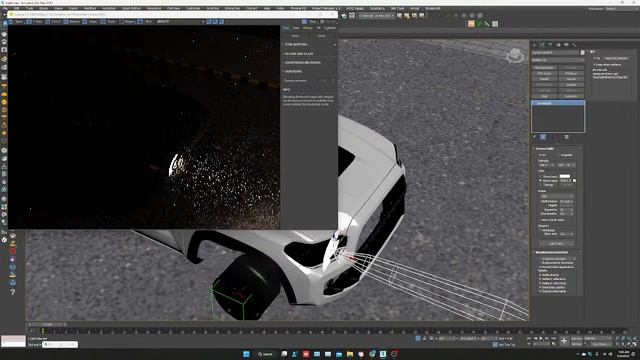Click the timeline time slider handle
640x360 pixels.
47,325
